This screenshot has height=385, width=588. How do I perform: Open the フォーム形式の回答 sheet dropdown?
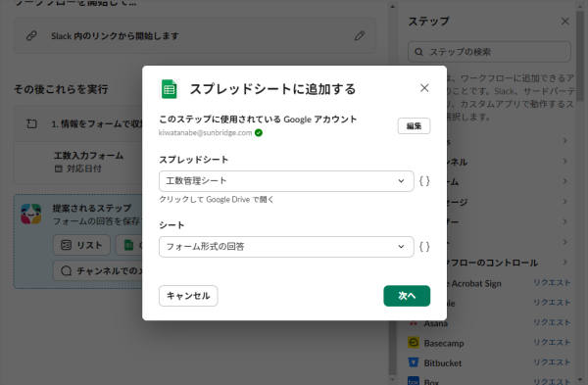286,247
